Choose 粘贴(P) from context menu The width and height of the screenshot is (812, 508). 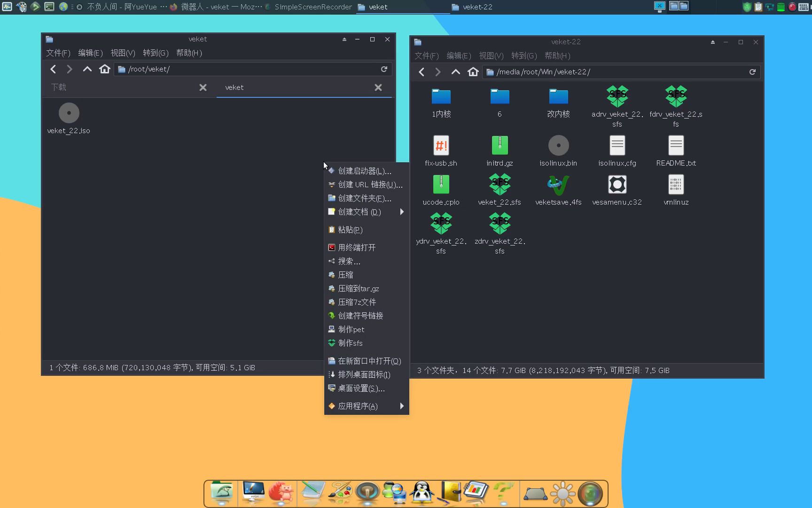(x=367, y=230)
